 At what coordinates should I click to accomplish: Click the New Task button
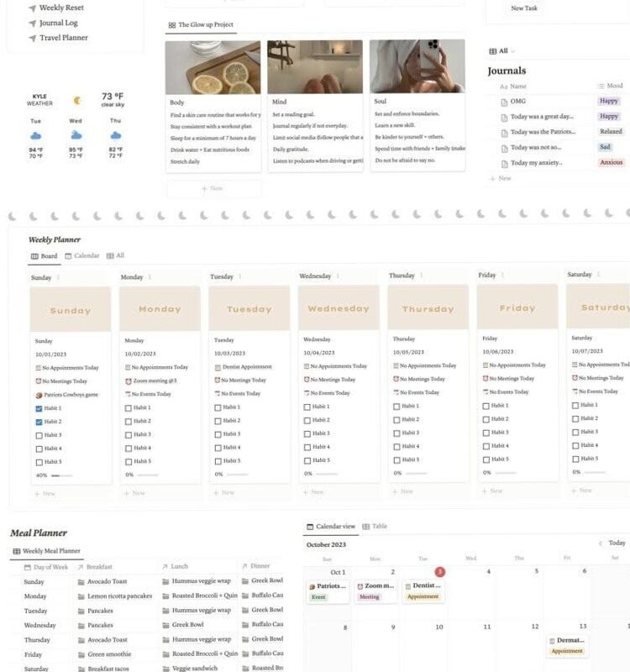coord(524,8)
